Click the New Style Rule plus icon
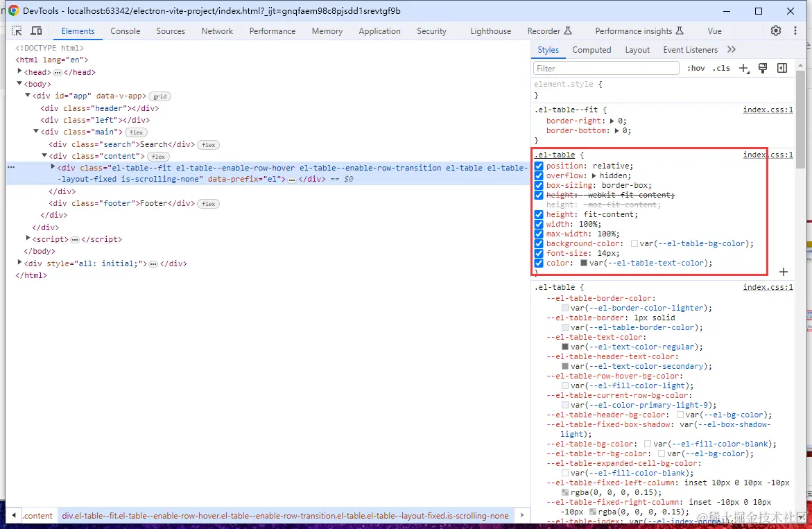This screenshot has width=812, height=529. 743,69
